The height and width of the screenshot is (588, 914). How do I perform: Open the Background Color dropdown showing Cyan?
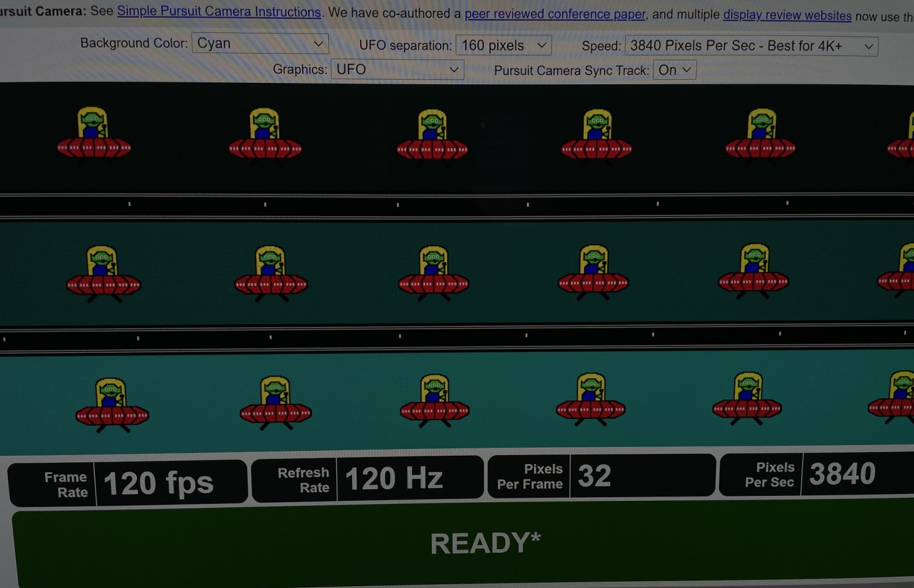[260, 43]
